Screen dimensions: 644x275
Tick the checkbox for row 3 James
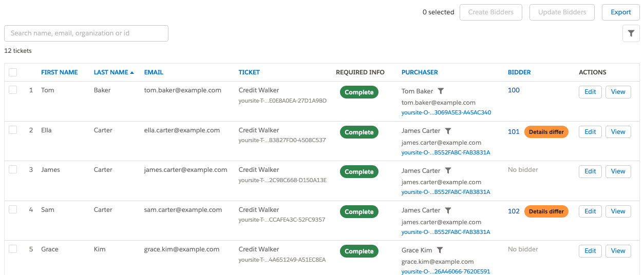[x=13, y=169]
